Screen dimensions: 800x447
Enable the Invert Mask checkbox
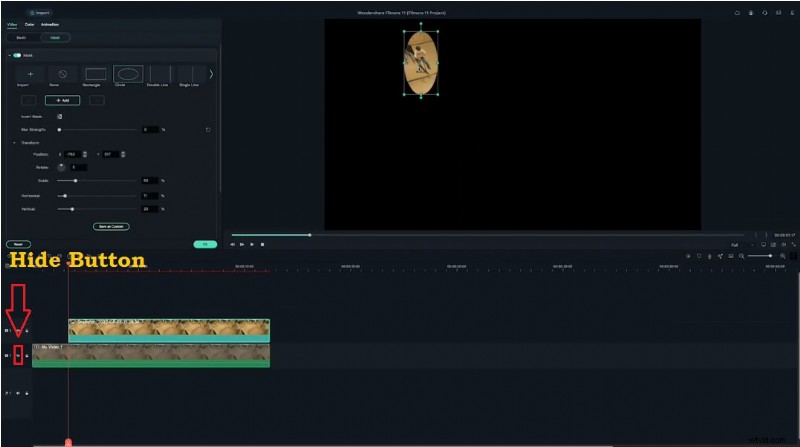(x=59, y=117)
